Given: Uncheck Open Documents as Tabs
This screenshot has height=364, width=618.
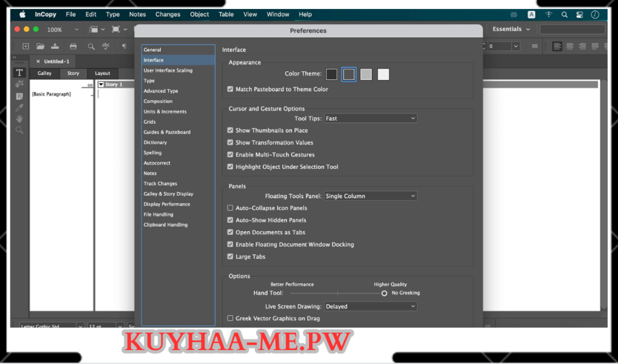Looking at the screenshot, I should pyautogui.click(x=230, y=232).
